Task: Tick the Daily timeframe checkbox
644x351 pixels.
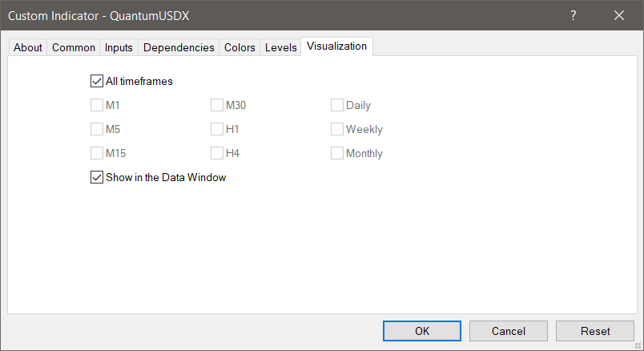Action: 337,105
